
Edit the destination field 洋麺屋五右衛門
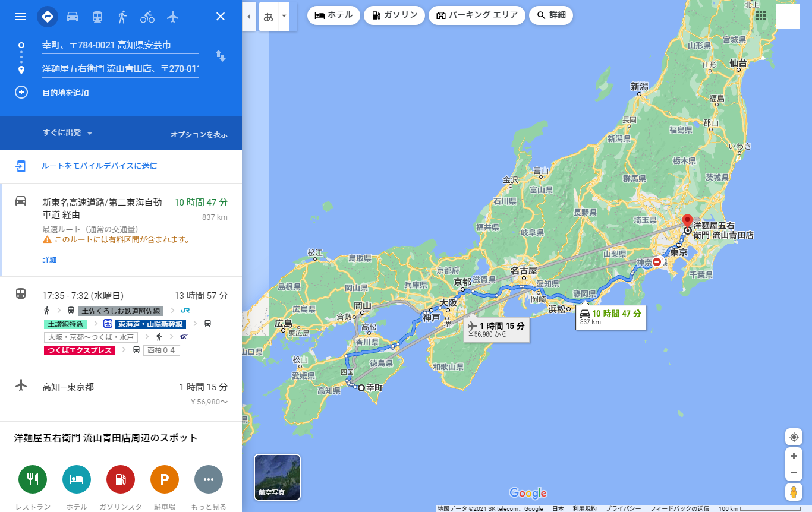121,69
